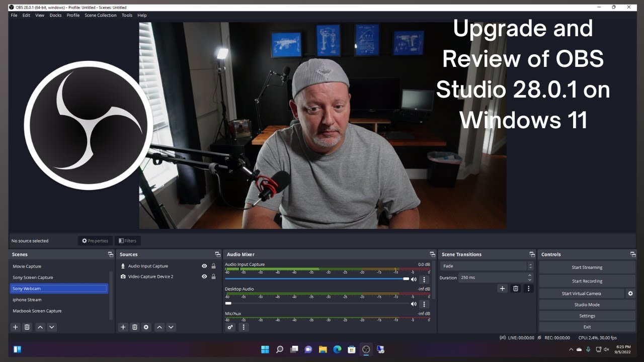This screenshot has width=644, height=362.
Task: Remove transition with the Scene Transitions trash icon
Action: point(515,289)
